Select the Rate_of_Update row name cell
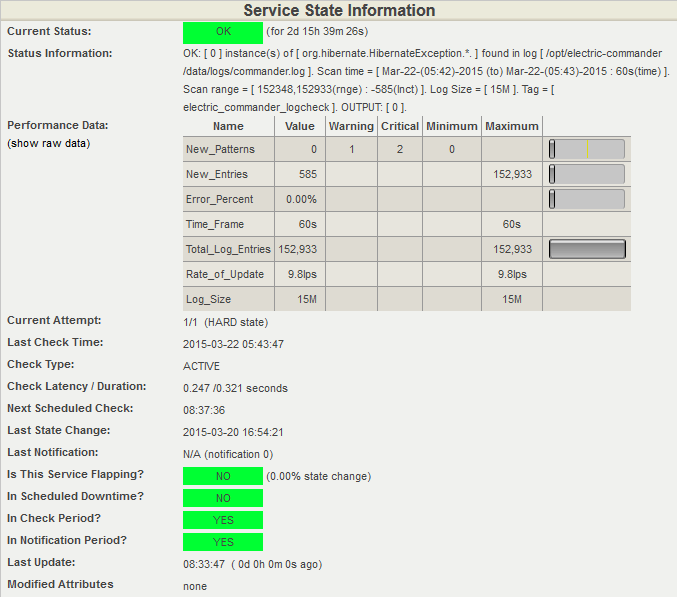Image resolution: width=677 pixels, height=597 pixels. [225, 274]
